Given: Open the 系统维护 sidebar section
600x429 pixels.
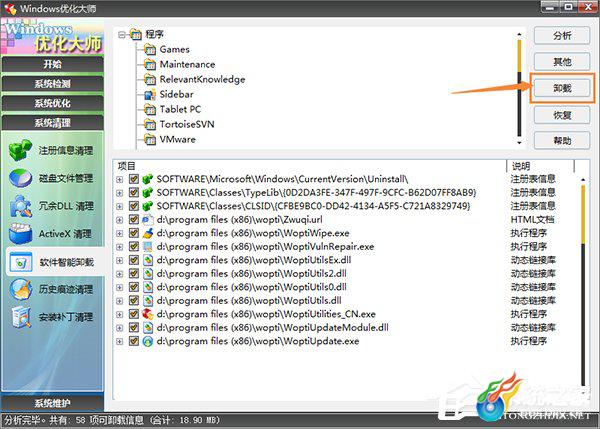Looking at the screenshot, I should 52,403.
